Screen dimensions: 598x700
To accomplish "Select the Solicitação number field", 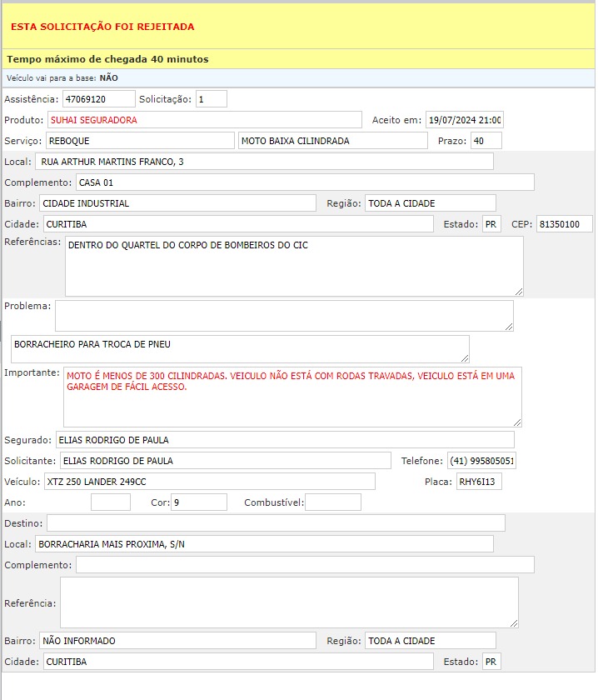I will (x=212, y=99).
